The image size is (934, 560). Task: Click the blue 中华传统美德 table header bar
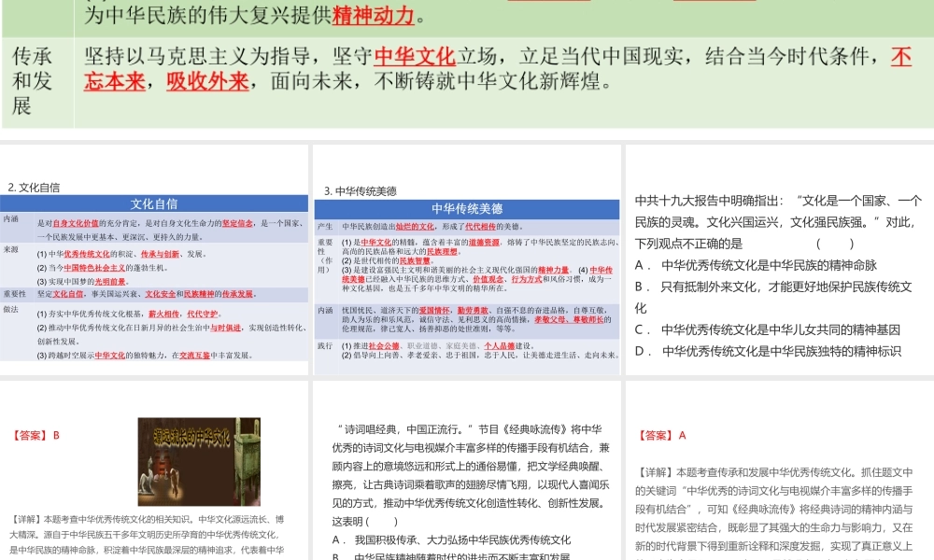tap(467, 209)
